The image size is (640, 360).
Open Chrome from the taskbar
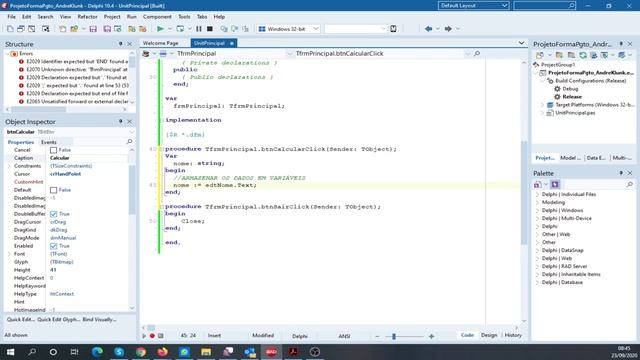click(141, 351)
